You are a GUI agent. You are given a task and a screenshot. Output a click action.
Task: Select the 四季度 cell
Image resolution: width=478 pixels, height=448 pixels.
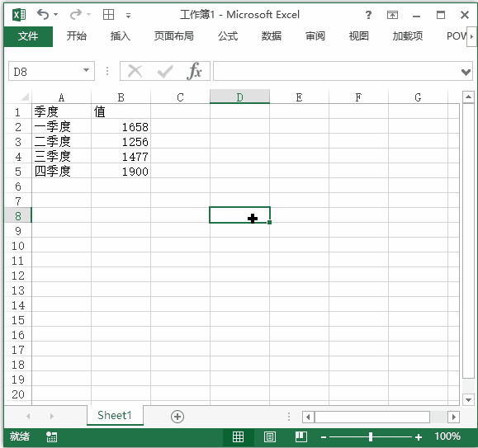tap(61, 171)
